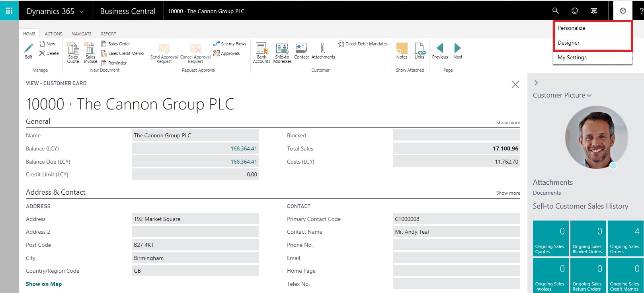Open Direct Debit Mandates
This screenshot has height=293, width=644.
pos(363,44)
